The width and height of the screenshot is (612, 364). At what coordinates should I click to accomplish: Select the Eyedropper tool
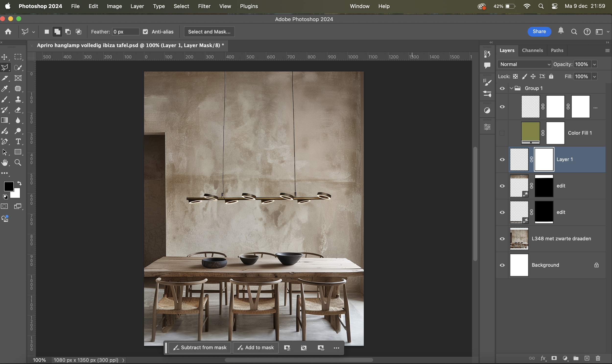(x=4, y=89)
